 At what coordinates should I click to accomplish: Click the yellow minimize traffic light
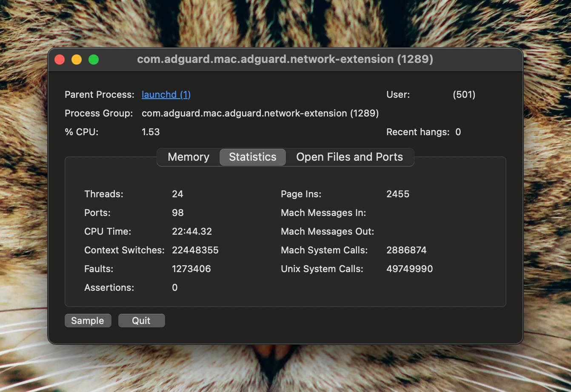[x=77, y=59]
